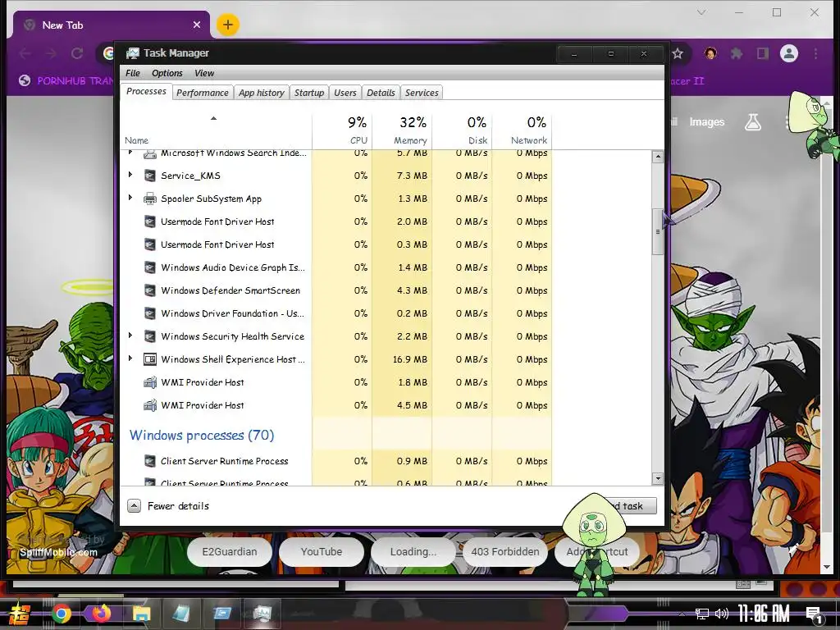The height and width of the screenshot is (630, 840).
Task: Open the 403 Forbidden shortcut
Action: [x=505, y=552]
